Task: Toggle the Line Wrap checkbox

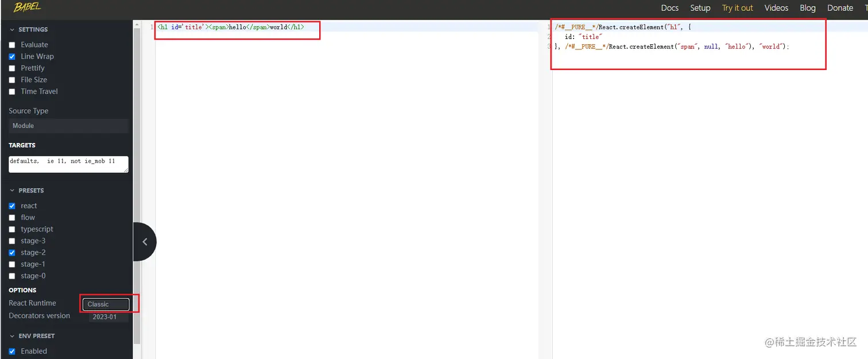Action: point(12,56)
